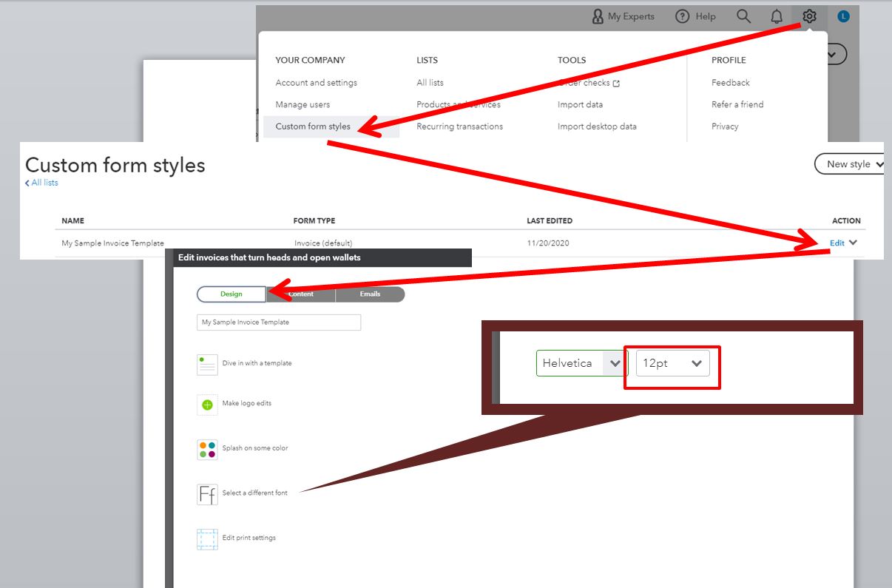Open Feedback under Profile
Screen dimensions: 892x588
pyautogui.click(x=730, y=83)
